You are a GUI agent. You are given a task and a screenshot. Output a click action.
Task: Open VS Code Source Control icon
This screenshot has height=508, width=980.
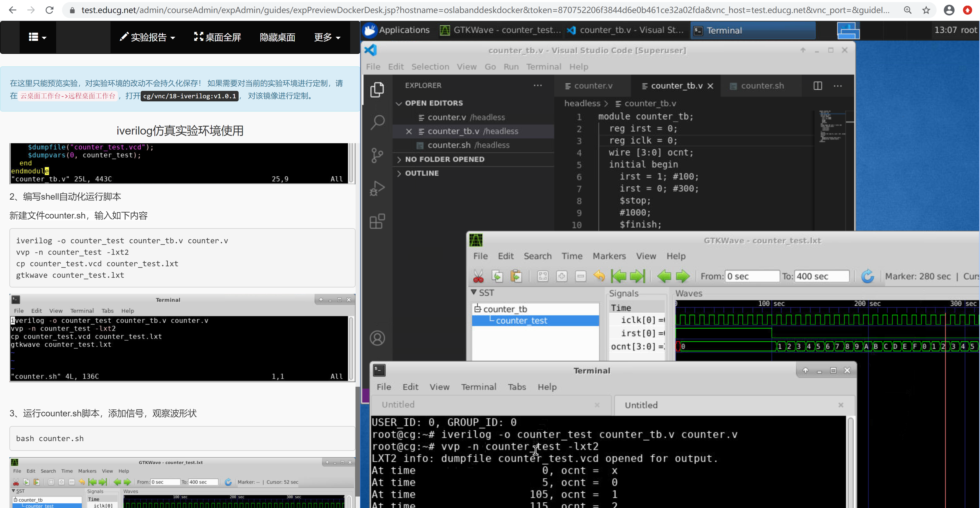point(377,155)
